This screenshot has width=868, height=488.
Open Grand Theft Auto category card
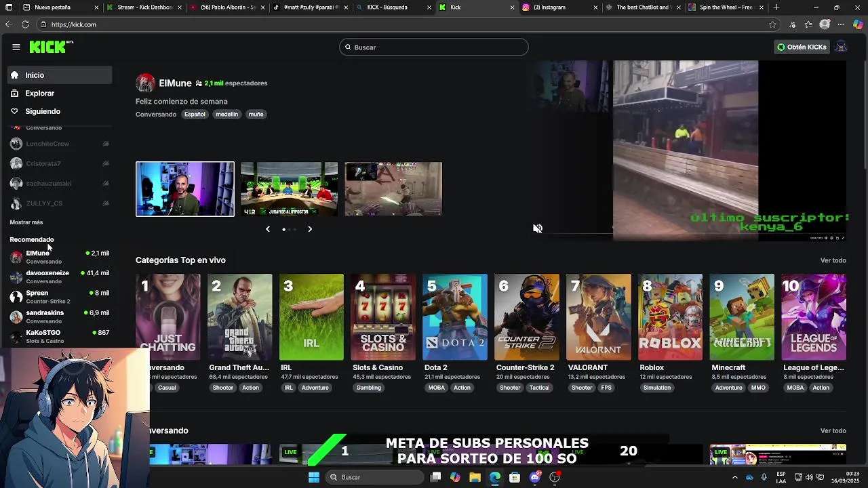tap(239, 317)
